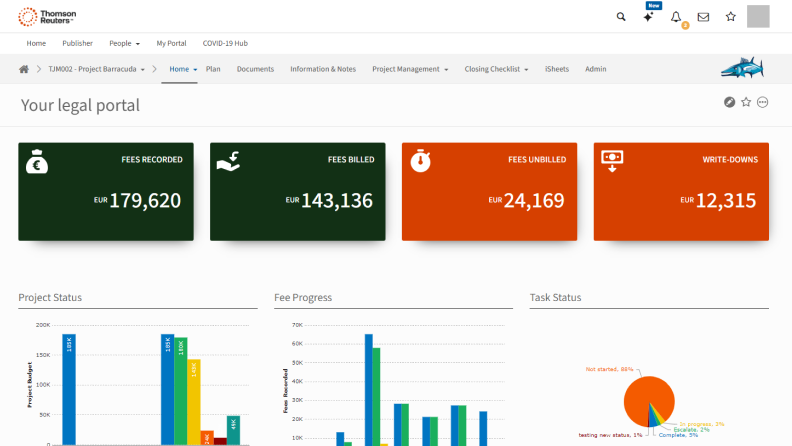Viewport: 792px width, 446px height.
Task: Open the iSheets tab
Action: 558,69
